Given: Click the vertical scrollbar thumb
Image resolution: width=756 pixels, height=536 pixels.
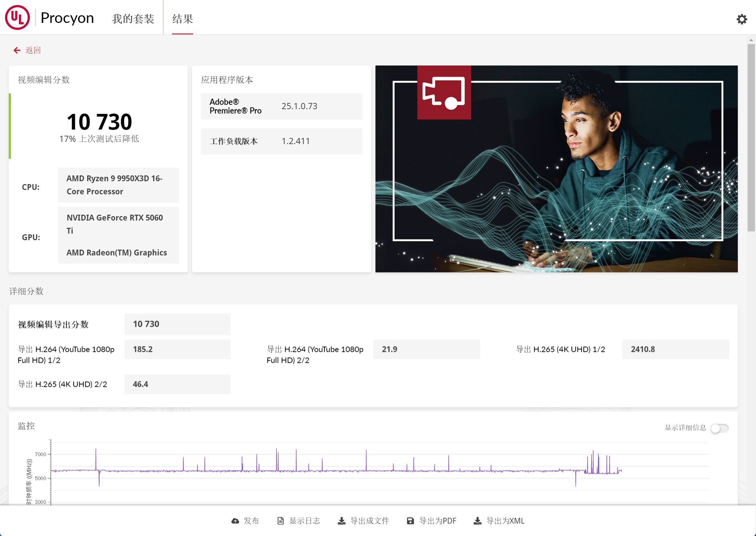Looking at the screenshot, I should (x=751, y=138).
